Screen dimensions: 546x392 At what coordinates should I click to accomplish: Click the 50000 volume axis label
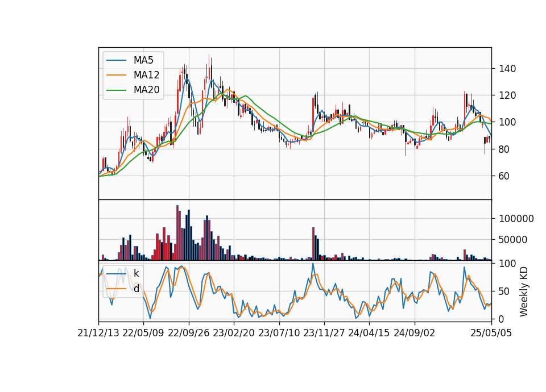tap(513, 240)
